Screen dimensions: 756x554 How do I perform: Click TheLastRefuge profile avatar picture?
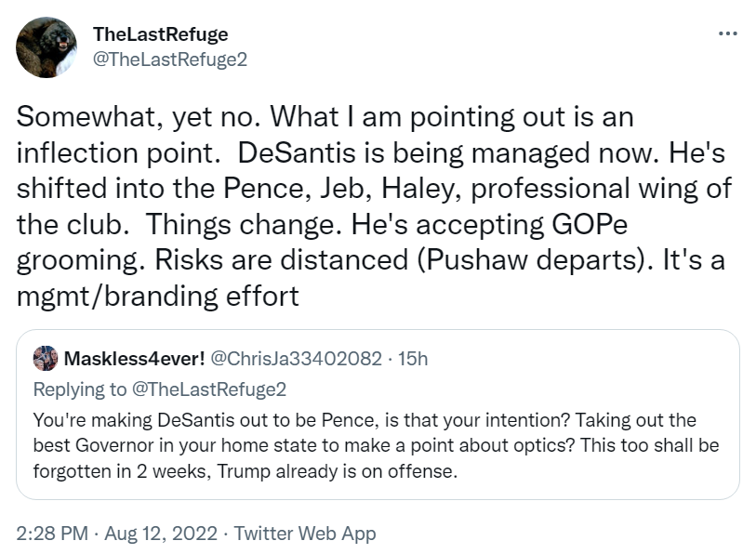coord(47,47)
